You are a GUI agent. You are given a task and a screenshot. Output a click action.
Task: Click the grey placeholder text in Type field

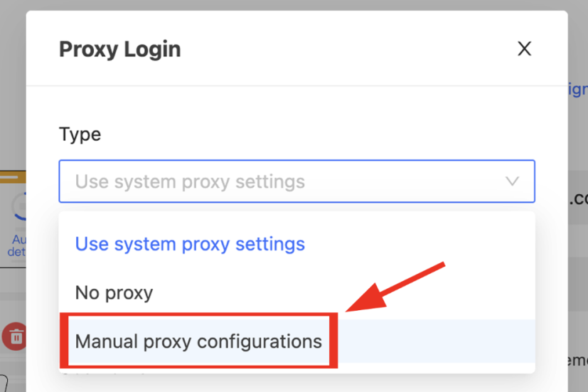click(x=190, y=181)
